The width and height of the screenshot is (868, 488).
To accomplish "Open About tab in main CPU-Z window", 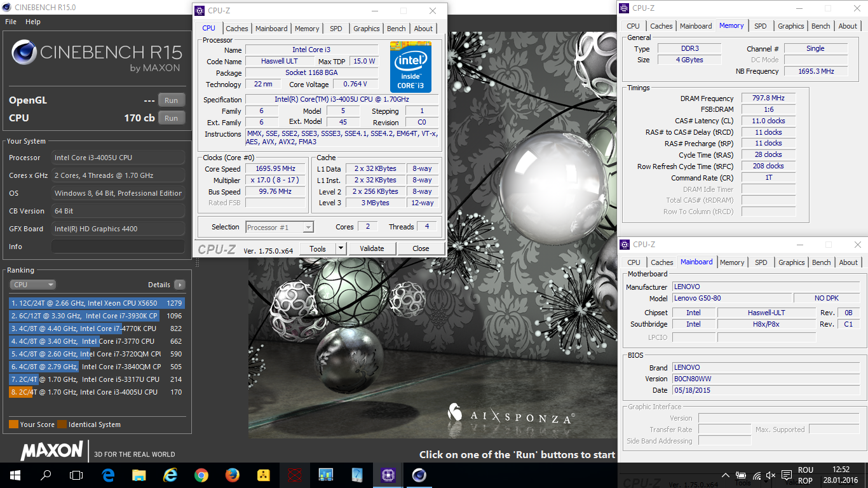I will [x=423, y=29].
